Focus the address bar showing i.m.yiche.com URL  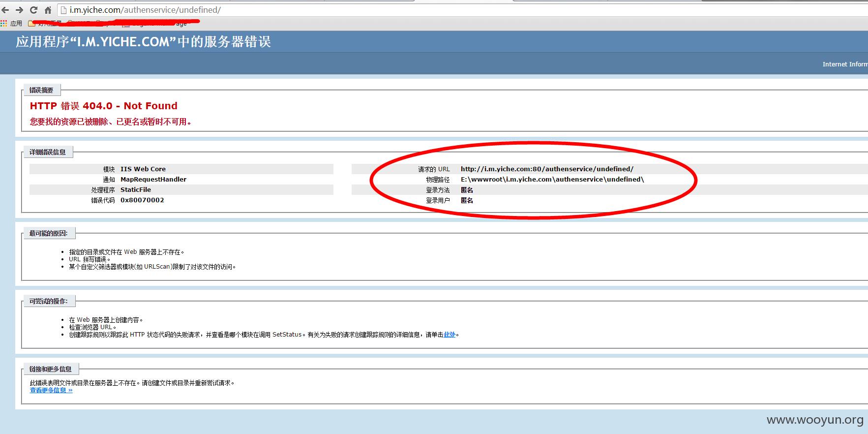[x=462, y=10]
